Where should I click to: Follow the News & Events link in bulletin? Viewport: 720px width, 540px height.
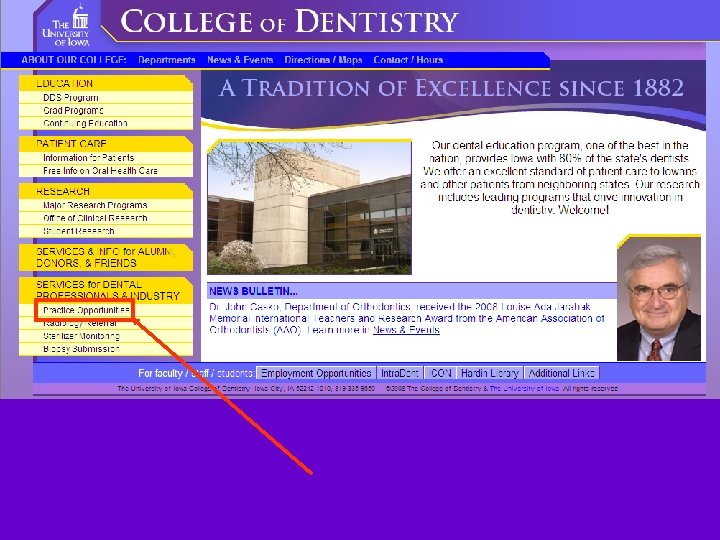[406, 330]
